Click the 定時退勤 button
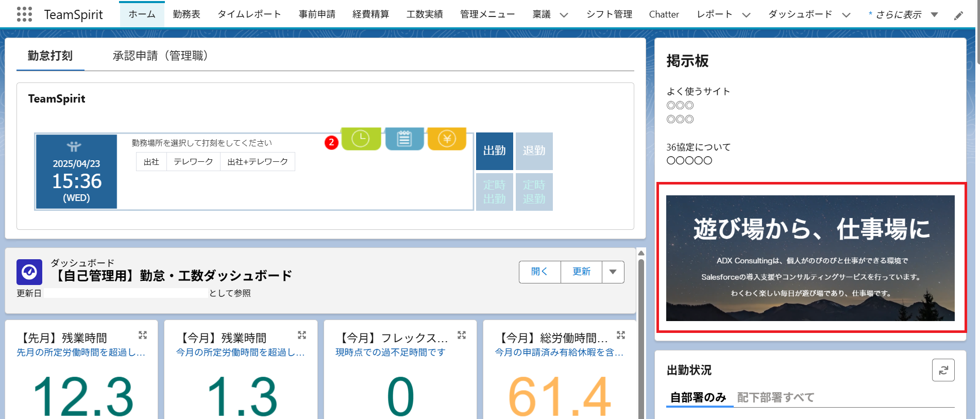The height and width of the screenshot is (419, 980). [x=534, y=192]
